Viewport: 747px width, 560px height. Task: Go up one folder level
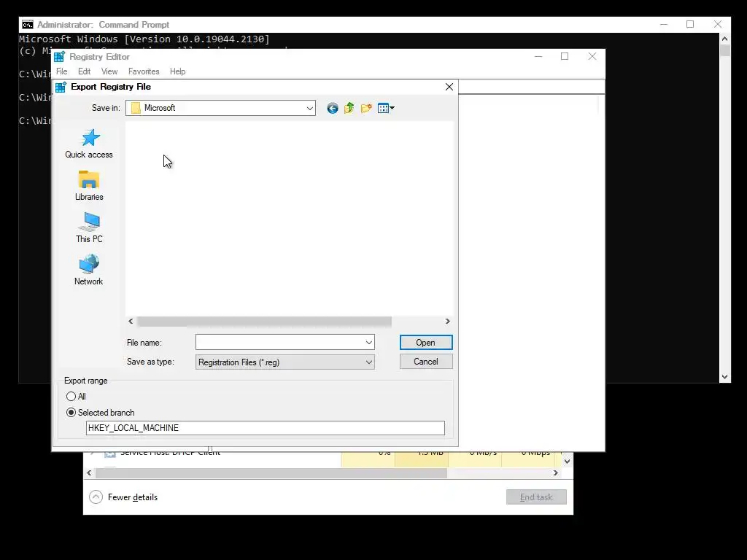[x=349, y=108]
